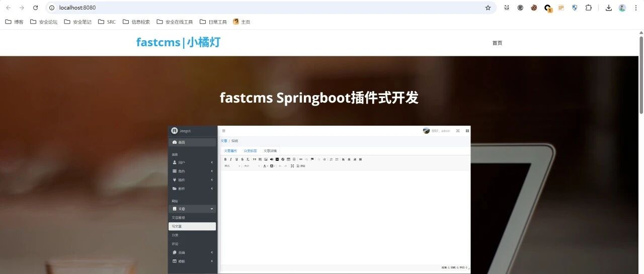644x274 pixels.
Task: Show browser downloads
Action: click(608, 8)
